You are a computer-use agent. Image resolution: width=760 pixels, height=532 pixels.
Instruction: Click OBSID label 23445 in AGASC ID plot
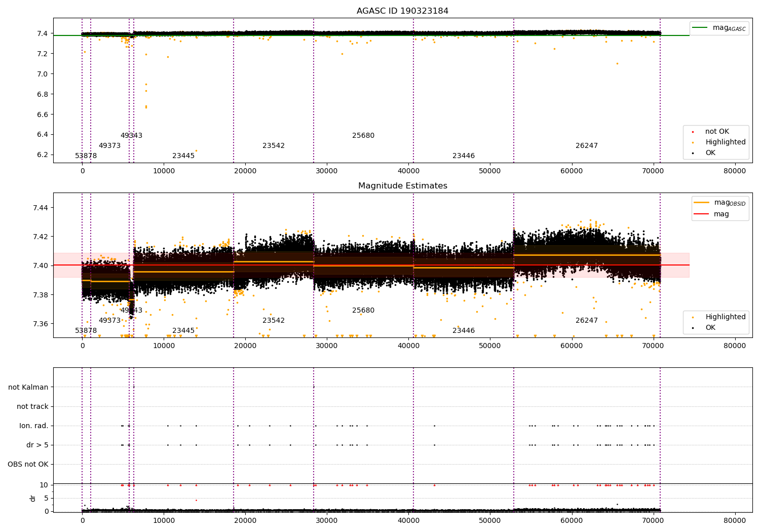click(183, 156)
